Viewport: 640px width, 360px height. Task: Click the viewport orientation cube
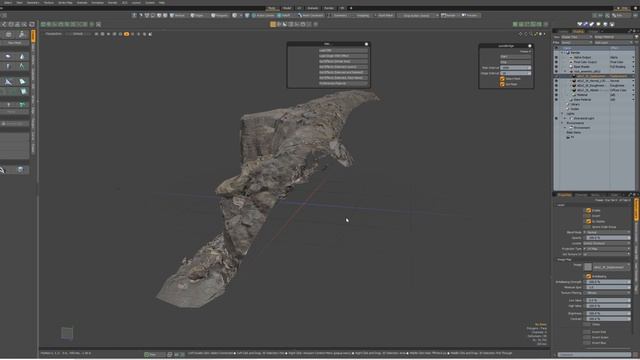coord(67,333)
